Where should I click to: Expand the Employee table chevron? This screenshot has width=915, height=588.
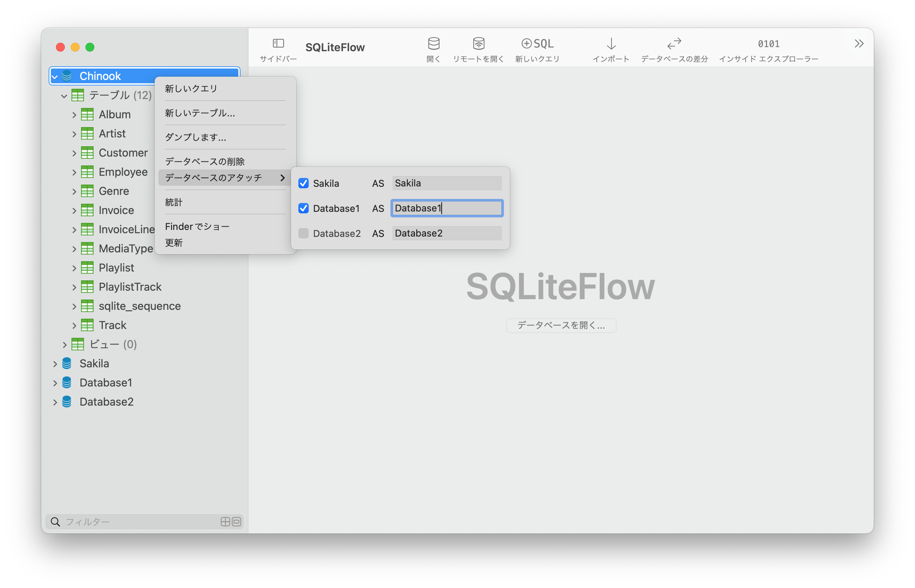tap(74, 172)
